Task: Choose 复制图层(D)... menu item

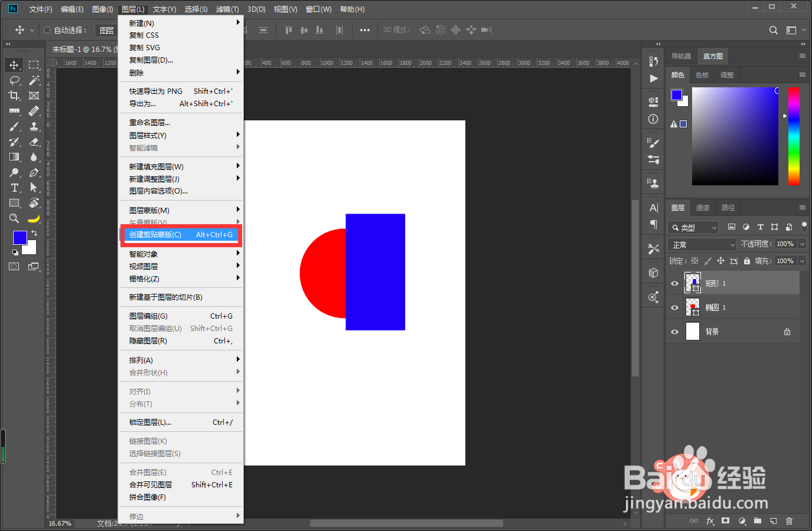Action: pyautogui.click(x=181, y=60)
